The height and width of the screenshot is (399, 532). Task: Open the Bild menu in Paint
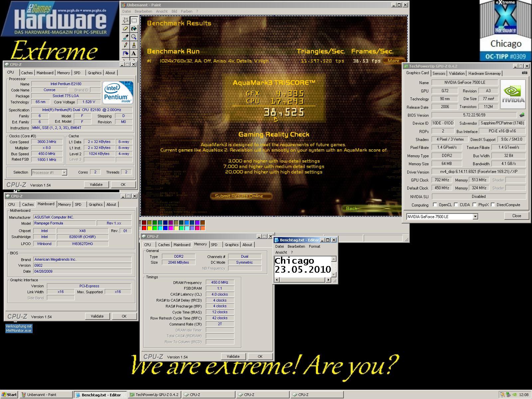[174, 11]
